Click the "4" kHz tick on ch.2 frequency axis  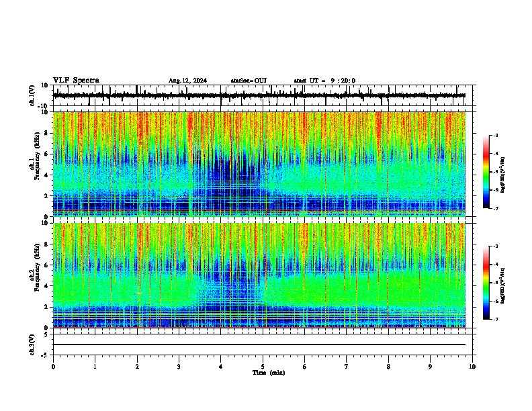[48, 286]
